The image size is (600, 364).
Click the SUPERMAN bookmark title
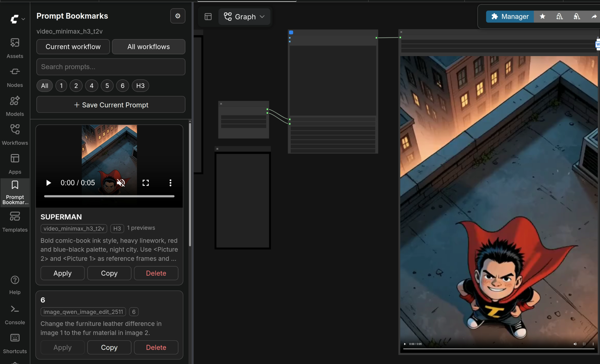pos(61,217)
